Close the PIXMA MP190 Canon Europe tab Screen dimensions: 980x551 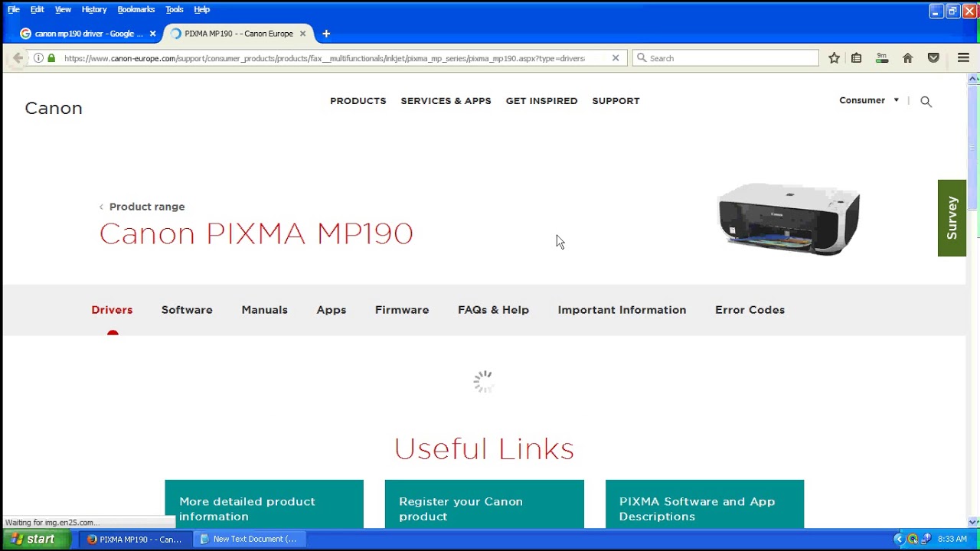click(302, 34)
